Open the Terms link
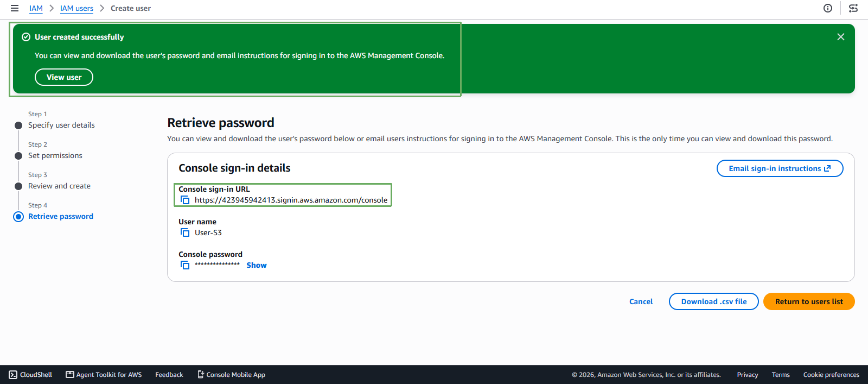Screen dimensions: 868x384 (x=781, y=375)
